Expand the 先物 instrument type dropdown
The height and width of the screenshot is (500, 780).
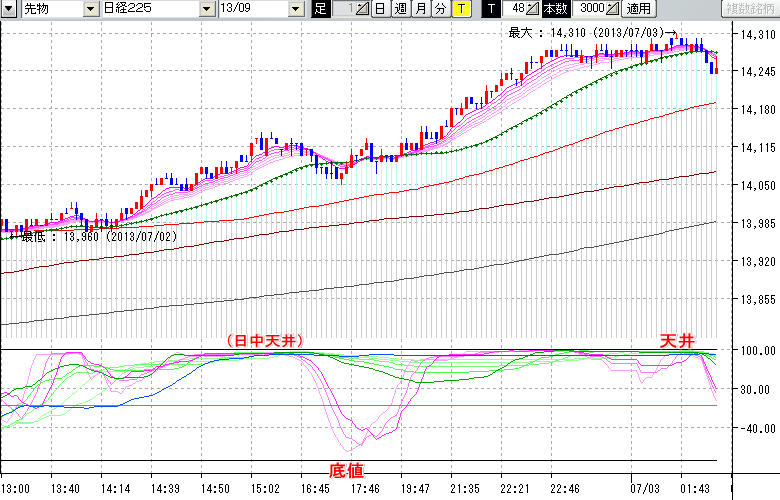(x=91, y=9)
